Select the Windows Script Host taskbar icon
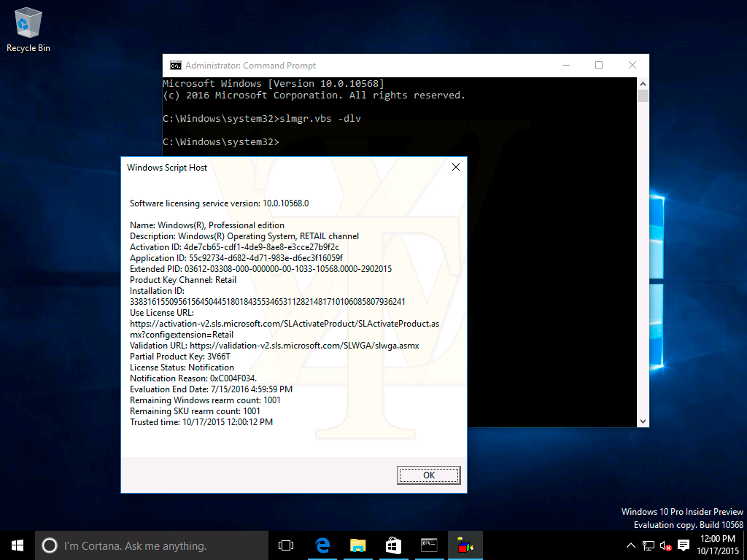The image size is (747, 560). [x=465, y=545]
